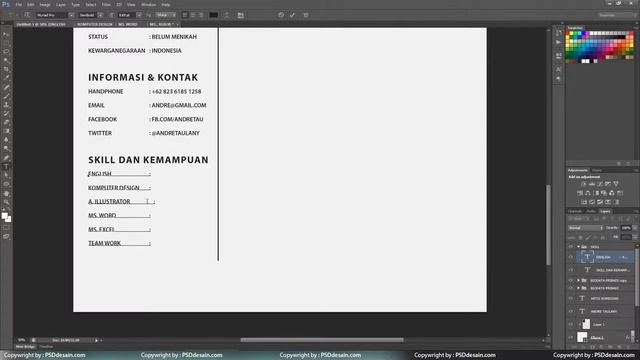The height and width of the screenshot is (360, 640).
Task: Click the foreground color swatch in toolbox
Action: pos(4,216)
